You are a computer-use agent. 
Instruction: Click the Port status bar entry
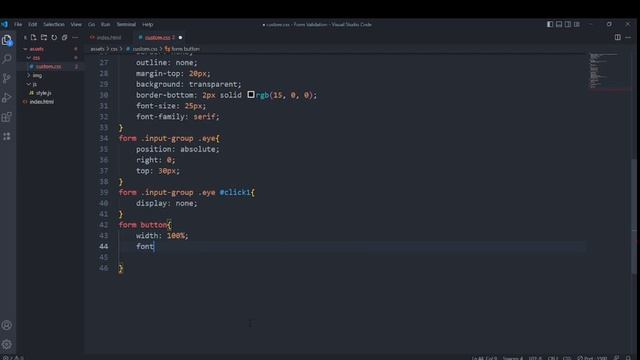point(593,358)
